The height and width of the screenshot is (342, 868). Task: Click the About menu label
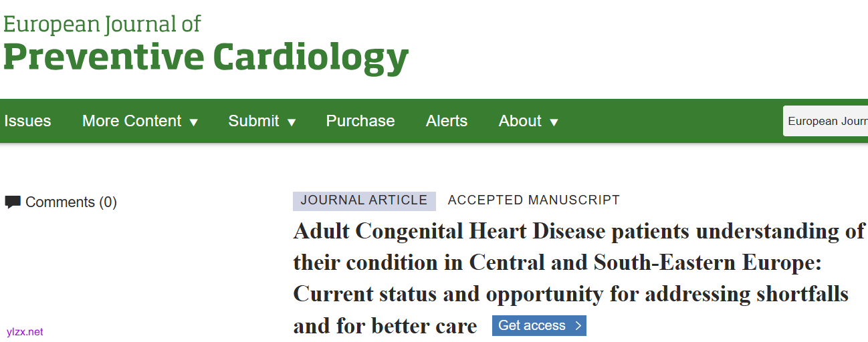pyautogui.click(x=520, y=121)
